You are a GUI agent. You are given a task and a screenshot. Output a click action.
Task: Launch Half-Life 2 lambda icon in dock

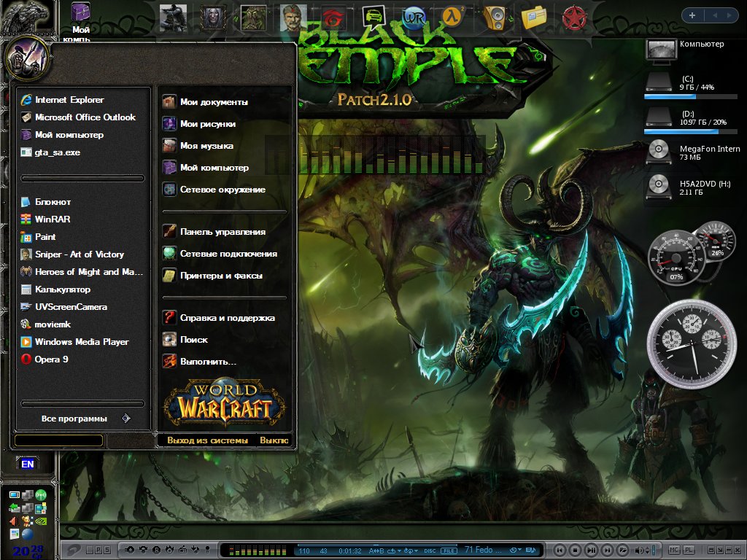pyautogui.click(x=453, y=17)
